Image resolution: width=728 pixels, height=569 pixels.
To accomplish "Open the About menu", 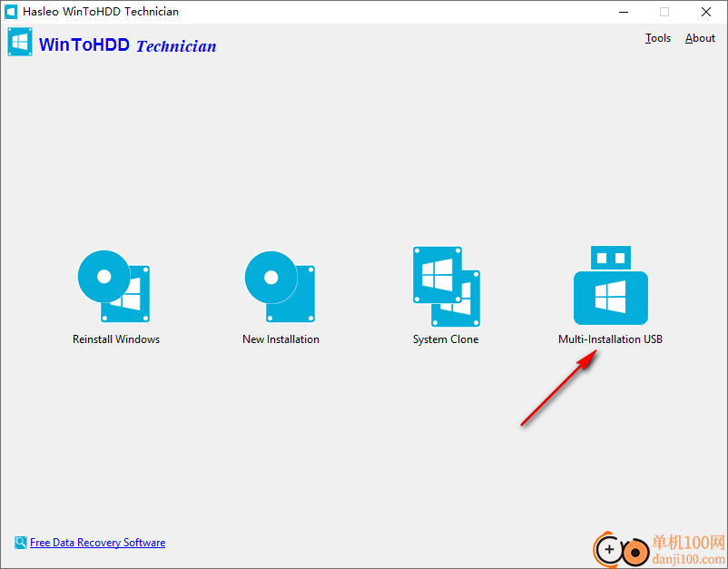I will tap(700, 38).
